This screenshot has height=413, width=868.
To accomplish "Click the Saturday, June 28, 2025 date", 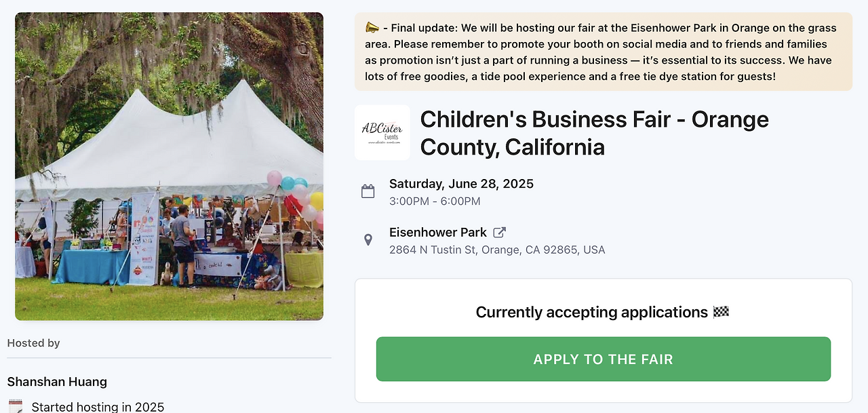I will pyautogui.click(x=461, y=184).
